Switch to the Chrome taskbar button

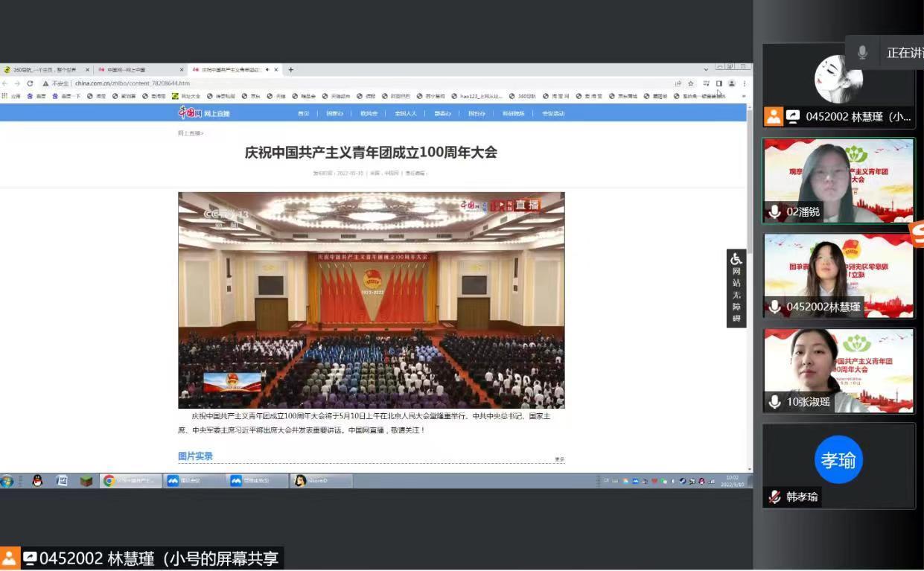coord(131,481)
